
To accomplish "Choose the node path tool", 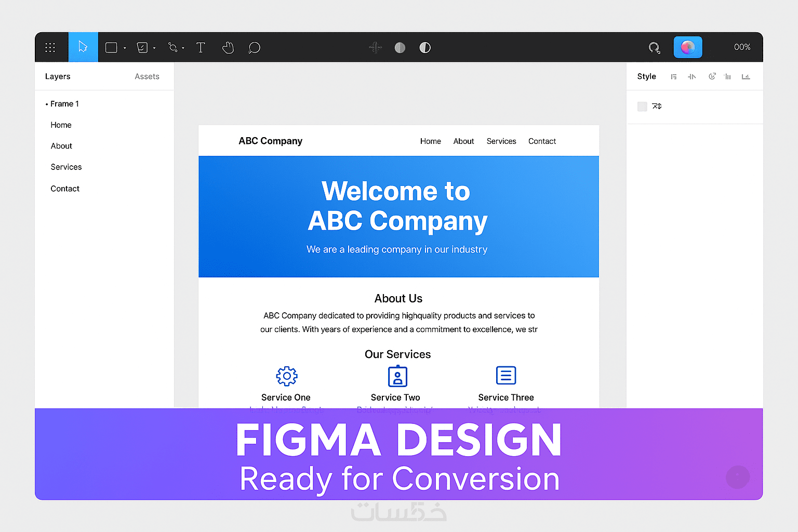I will 173,48.
